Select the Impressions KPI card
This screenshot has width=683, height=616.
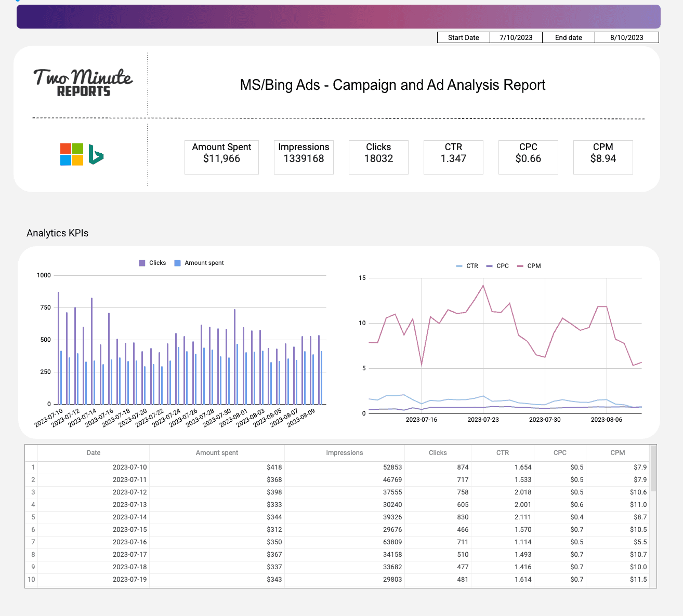pos(304,157)
